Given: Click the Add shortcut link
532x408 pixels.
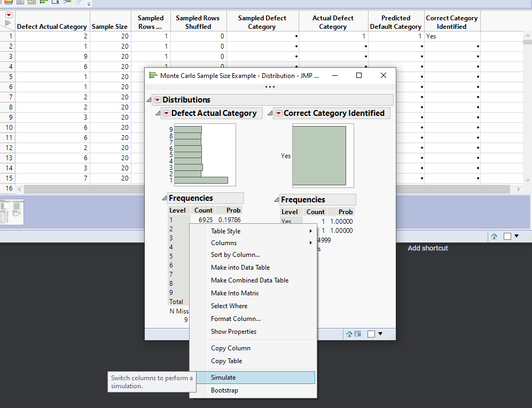Looking at the screenshot, I should (x=427, y=248).
